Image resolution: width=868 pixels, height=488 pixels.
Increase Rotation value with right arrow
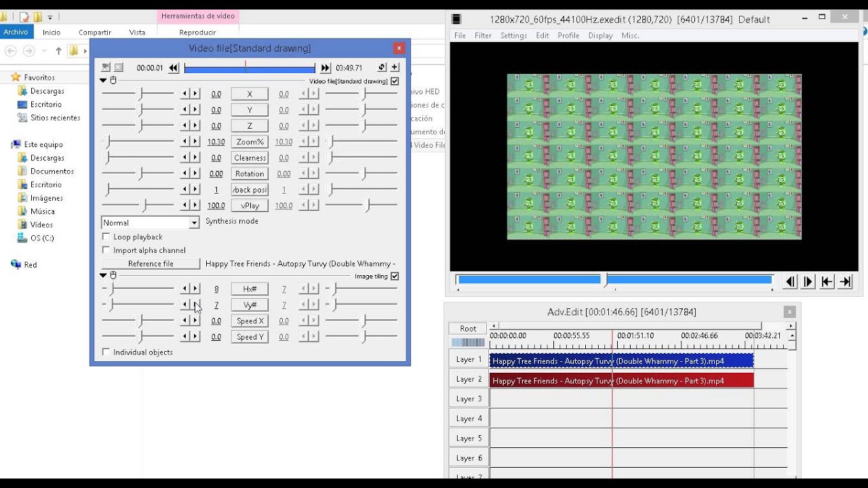pyautogui.click(x=195, y=174)
